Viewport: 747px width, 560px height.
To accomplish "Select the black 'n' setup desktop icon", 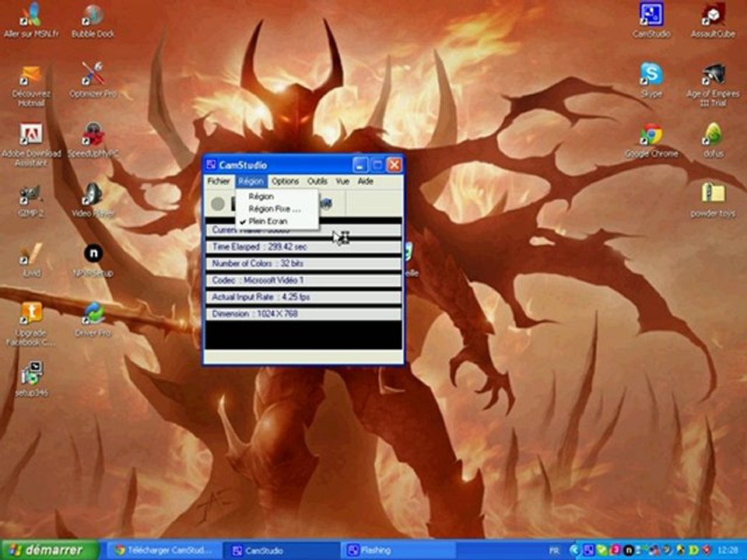I will (x=93, y=260).
